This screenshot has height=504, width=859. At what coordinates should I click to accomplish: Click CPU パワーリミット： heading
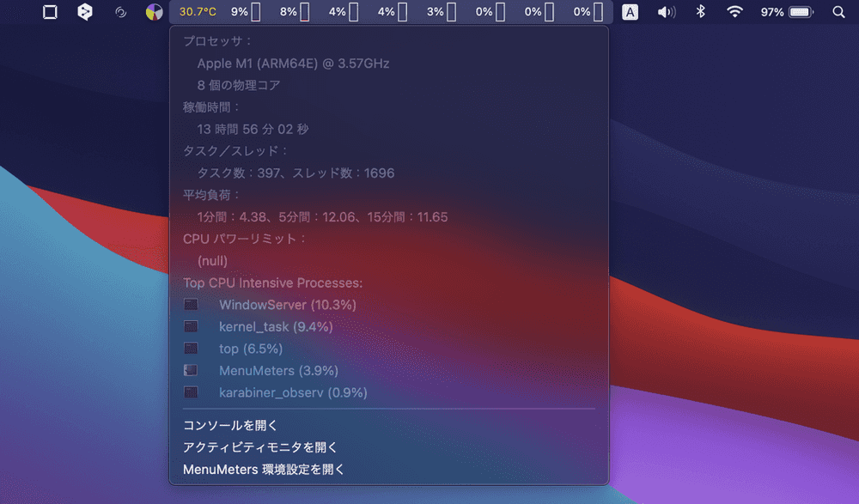pos(244,239)
